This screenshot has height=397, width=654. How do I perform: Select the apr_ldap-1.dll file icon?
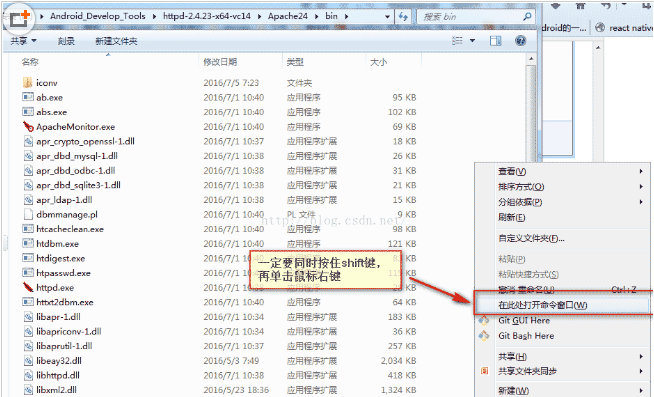click(x=28, y=200)
